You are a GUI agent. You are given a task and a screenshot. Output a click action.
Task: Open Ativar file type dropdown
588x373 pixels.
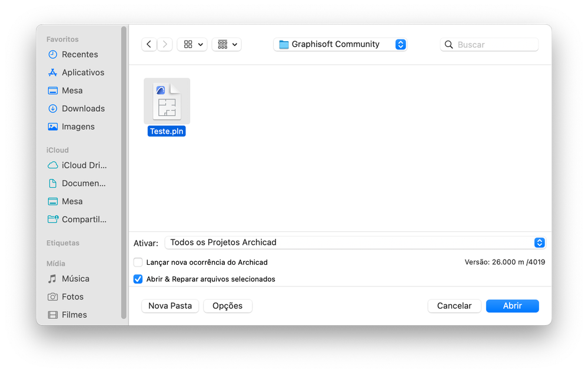[355, 242]
